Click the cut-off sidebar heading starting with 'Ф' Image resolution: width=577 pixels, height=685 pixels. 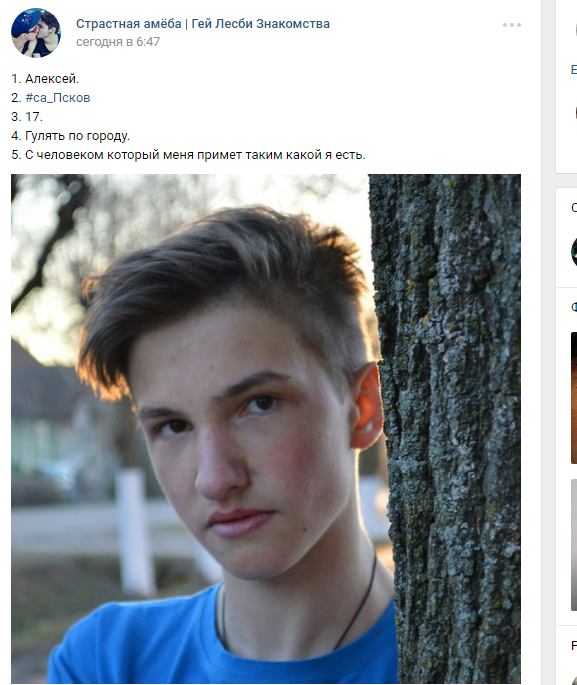click(x=574, y=308)
